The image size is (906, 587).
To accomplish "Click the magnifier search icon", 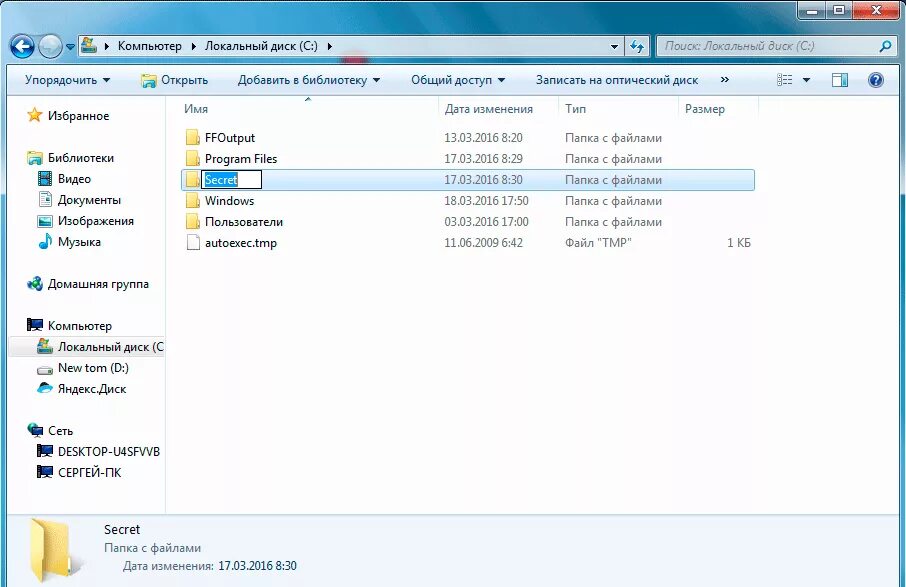I will pyautogui.click(x=885, y=46).
